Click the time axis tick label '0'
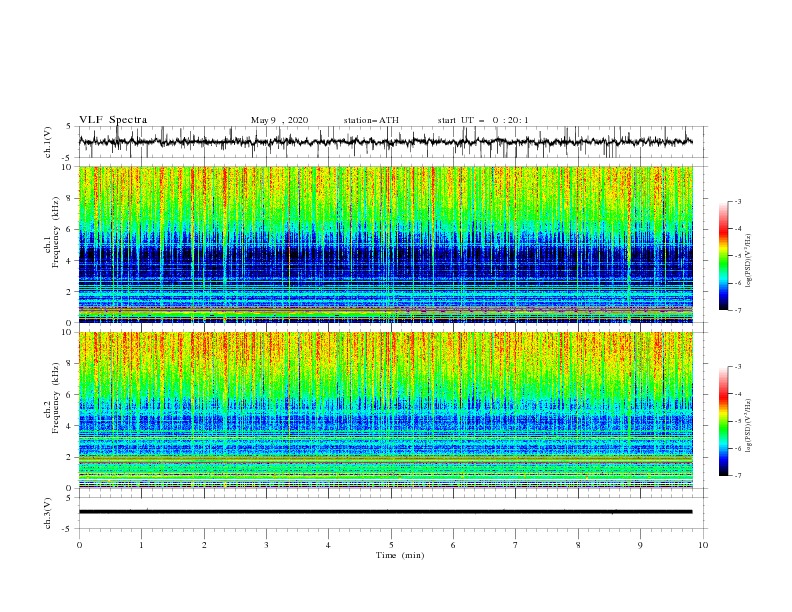The image size is (792, 612). click(x=79, y=545)
